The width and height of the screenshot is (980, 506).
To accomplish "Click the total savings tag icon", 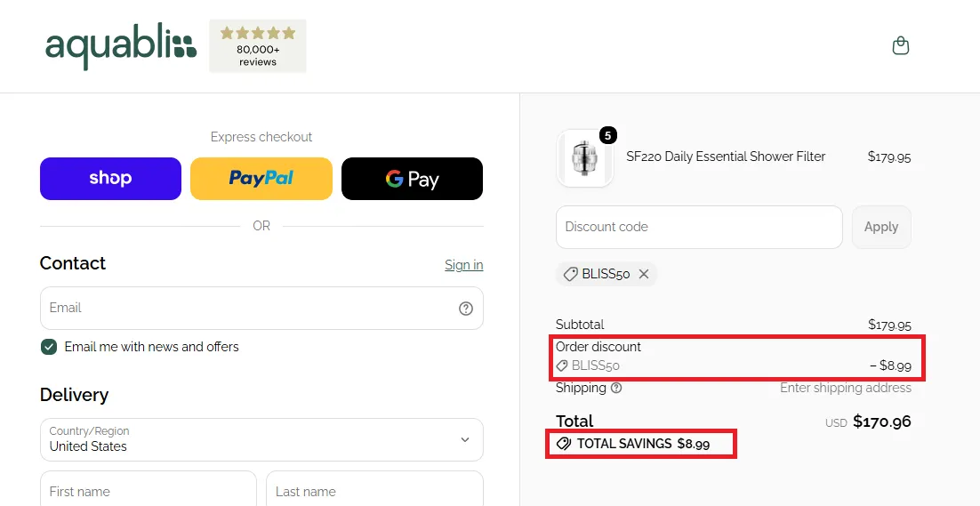I will [564, 444].
